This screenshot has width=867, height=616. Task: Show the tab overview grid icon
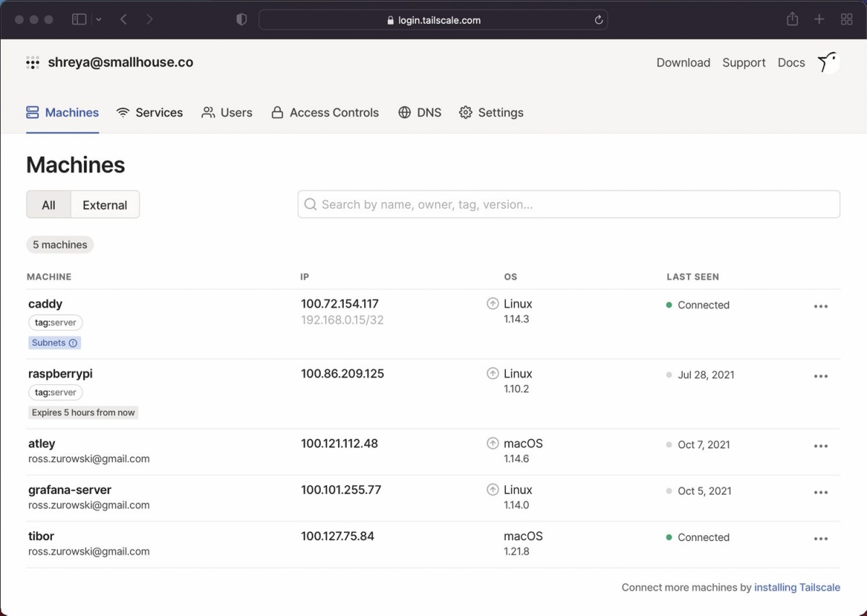coord(847,19)
